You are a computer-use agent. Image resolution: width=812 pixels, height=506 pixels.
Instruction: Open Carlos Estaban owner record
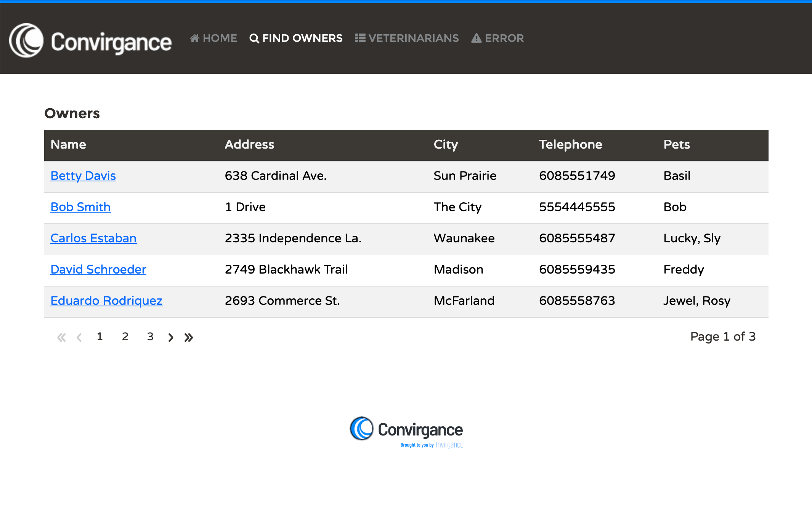click(93, 238)
